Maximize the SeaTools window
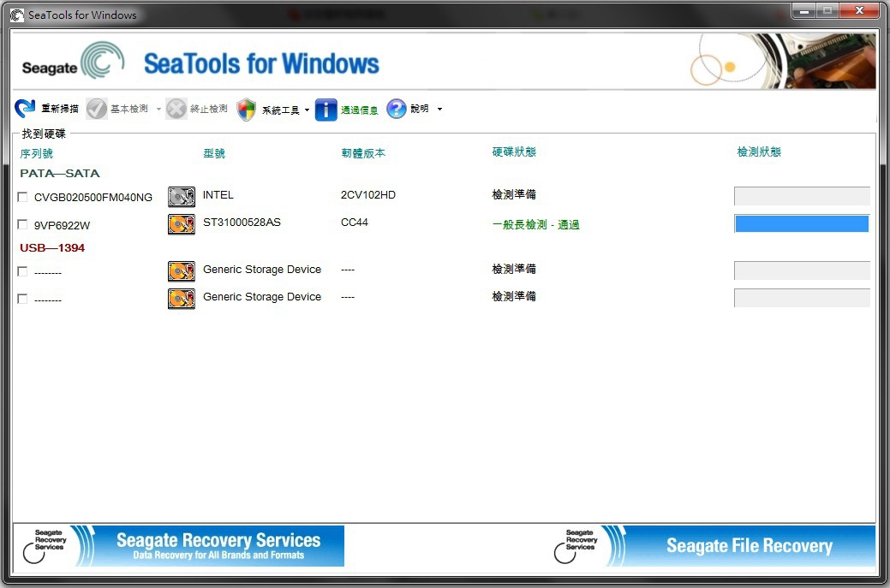Screen dimensions: 890x588 pyautogui.click(x=827, y=11)
